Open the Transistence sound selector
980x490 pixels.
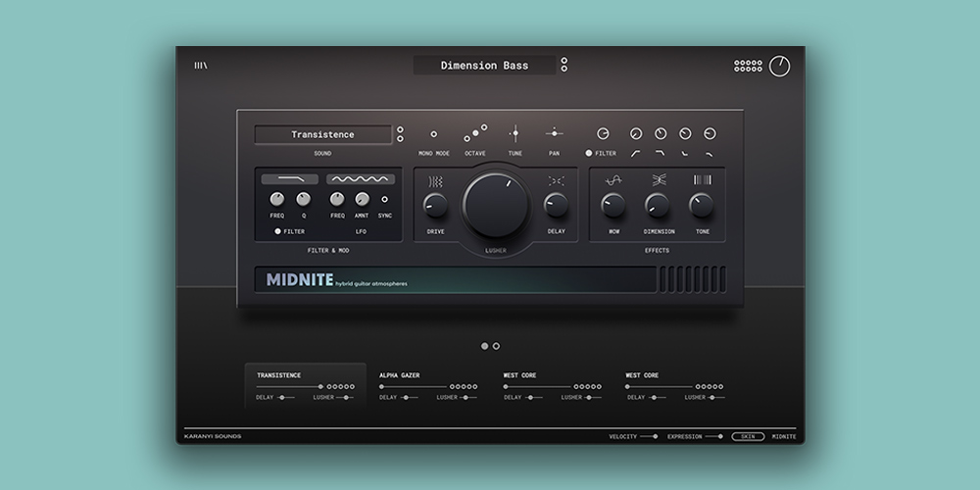click(322, 134)
